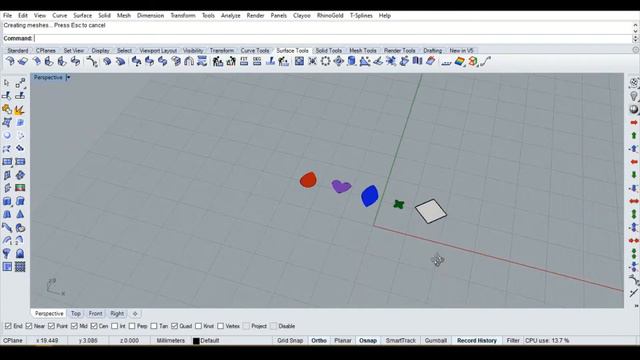640x360 pixels.
Task: Enable the Tan osnap checkbox
Action: pyautogui.click(x=153, y=326)
